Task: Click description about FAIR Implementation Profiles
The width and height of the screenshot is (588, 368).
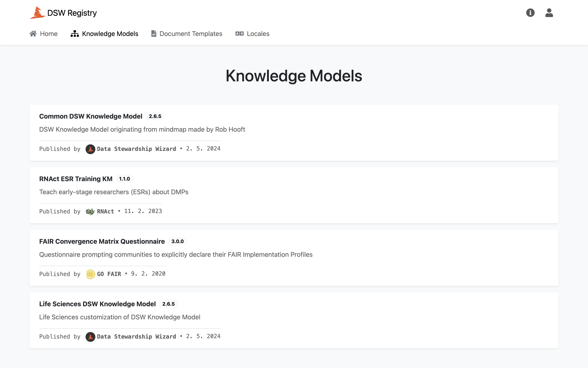Action: click(x=176, y=254)
